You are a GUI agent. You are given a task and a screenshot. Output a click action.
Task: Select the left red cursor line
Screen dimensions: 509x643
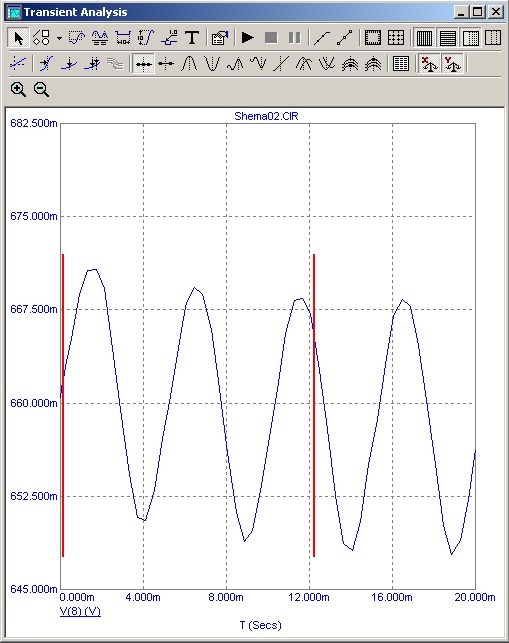pos(63,405)
